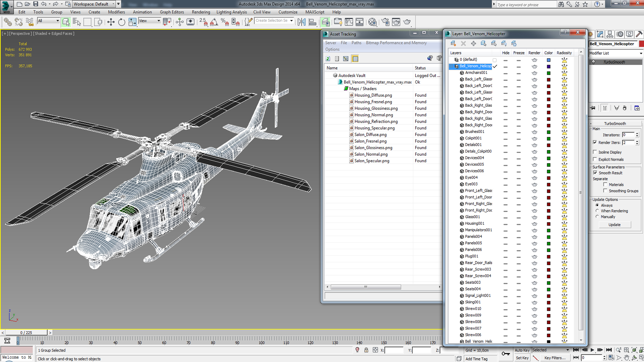Viewport: 644px width, 362px height.
Task: Activate the Select Object tool
Action: tap(66, 22)
